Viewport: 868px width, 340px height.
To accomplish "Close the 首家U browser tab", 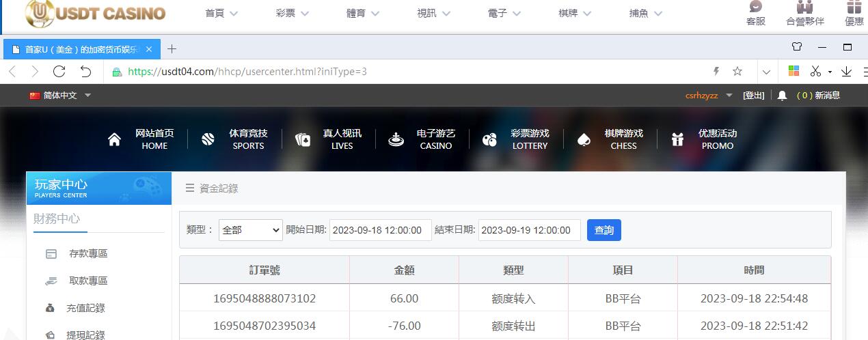I will (x=148, y=49).
